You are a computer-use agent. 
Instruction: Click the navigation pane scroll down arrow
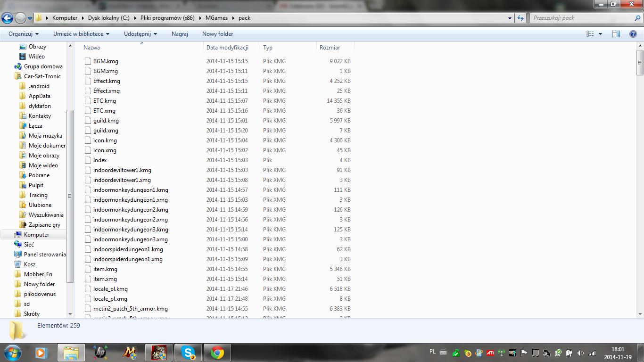pyautogui.click(x=71, y=314)
